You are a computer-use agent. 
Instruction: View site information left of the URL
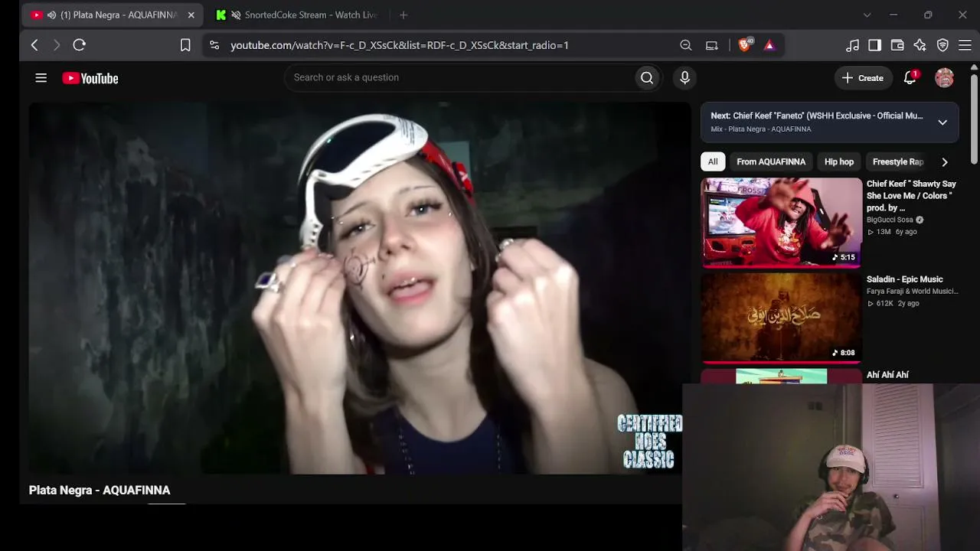pos(214,45)
